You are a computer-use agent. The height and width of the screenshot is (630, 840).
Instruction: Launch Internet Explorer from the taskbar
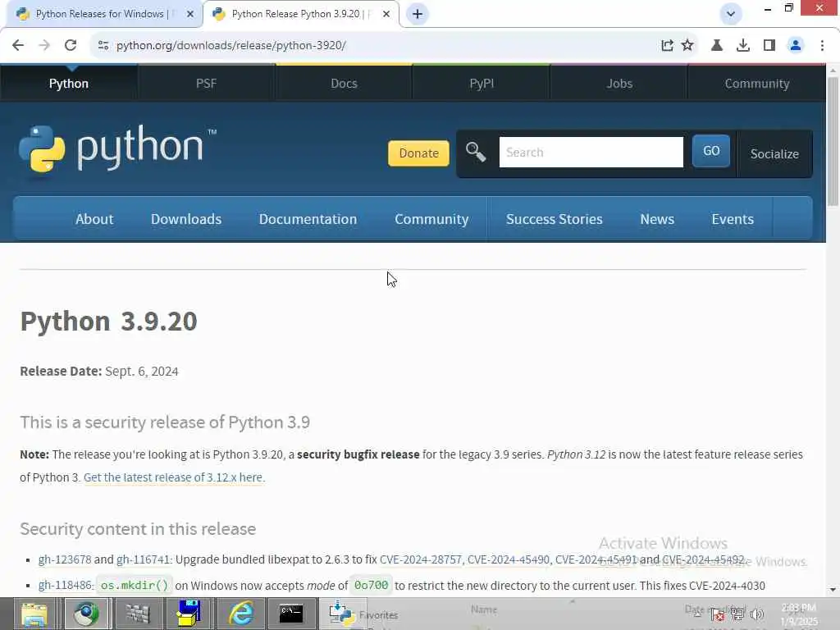(x=241, y=614)
